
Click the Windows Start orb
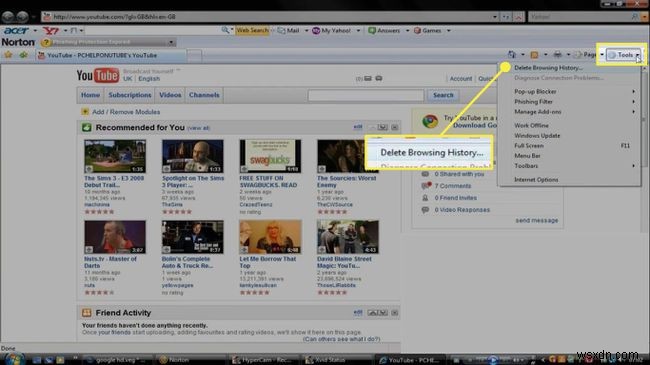[14, 359]
